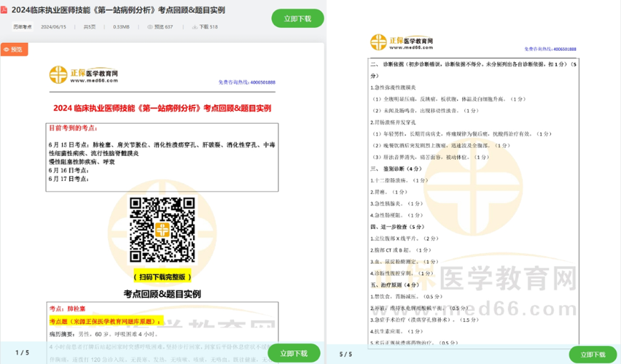Click the orange 预览 badge with eye
The width and height of the screenshot is (621, 364).
click(x=14, y=49)
